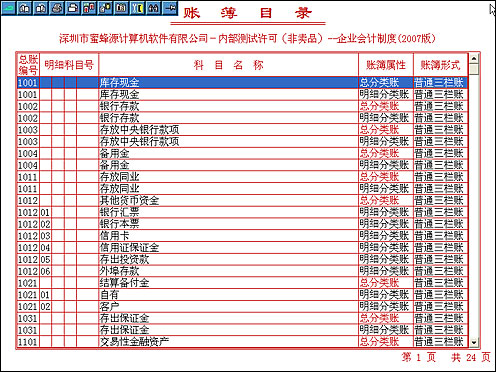Select the 银行汇票 row
The height and width of the screenshot is (372, 496).
(x=242, y=212)
